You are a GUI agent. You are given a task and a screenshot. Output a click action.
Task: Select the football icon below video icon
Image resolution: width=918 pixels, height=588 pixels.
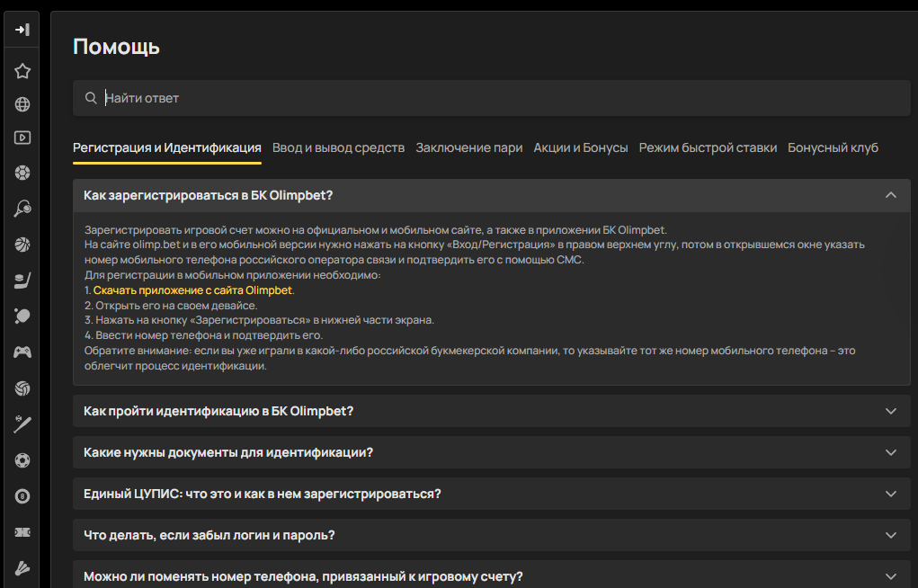coord(22,173)
